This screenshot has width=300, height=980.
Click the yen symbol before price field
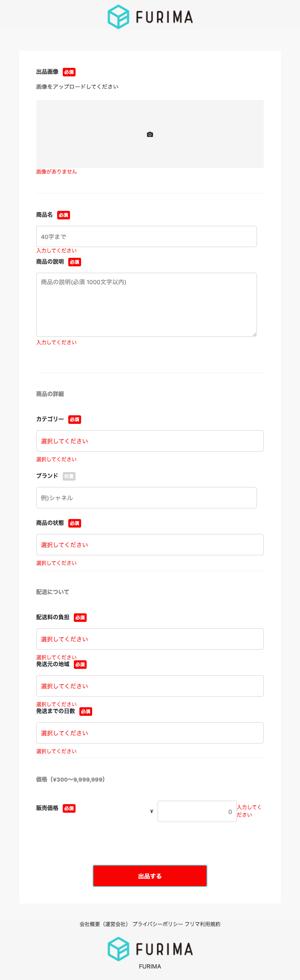[151, 811]
